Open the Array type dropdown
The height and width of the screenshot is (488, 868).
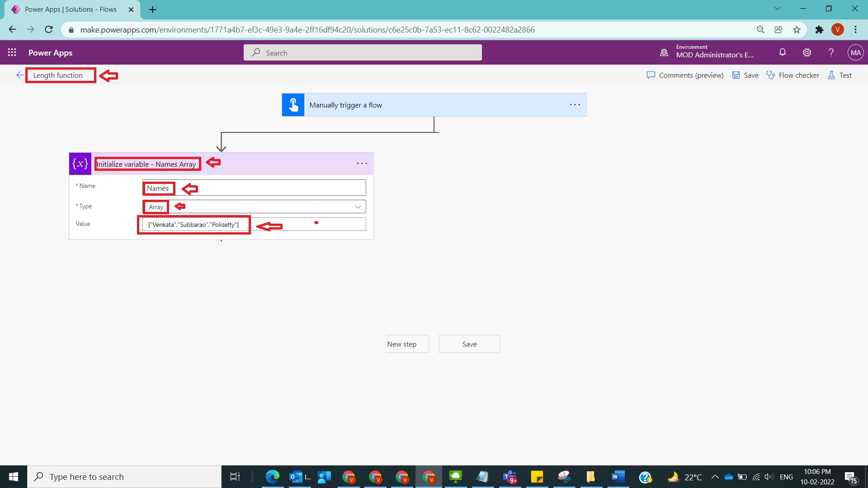click(x=358, y=206)
